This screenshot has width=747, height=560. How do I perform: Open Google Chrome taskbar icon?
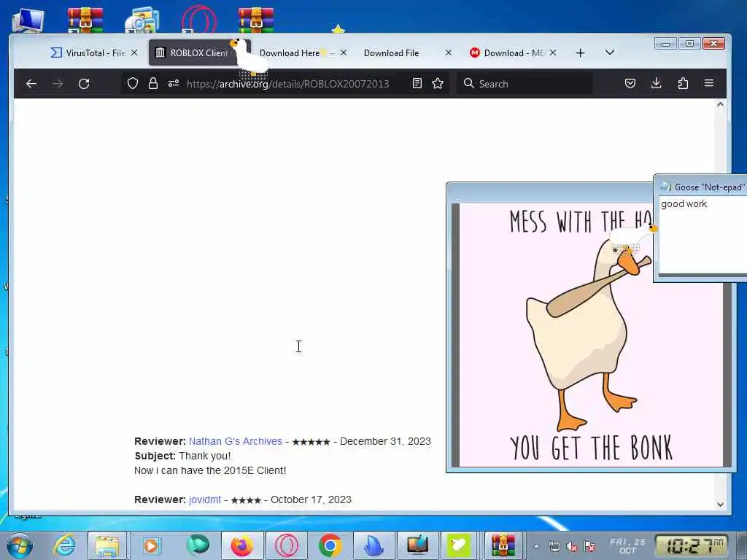[330, 545]
